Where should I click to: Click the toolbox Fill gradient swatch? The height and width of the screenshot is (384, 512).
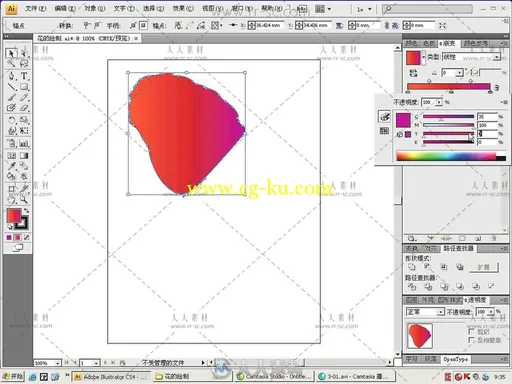pos(14,216)
